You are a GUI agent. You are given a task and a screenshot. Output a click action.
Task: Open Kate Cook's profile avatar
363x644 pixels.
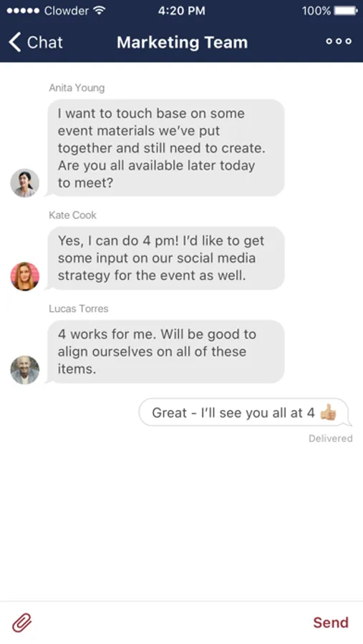24,276
